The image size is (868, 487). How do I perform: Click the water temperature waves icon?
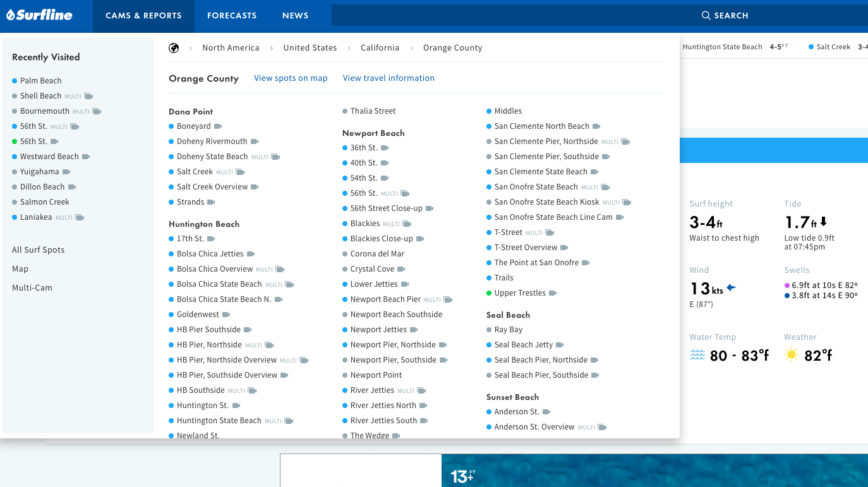pyautogui.click(x=697, y=355)
